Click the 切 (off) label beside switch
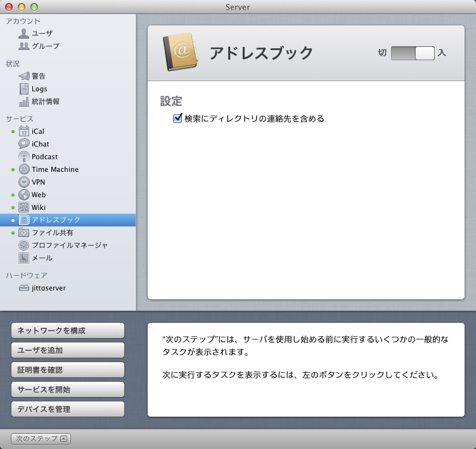This screenshot has width=476, height=449. [382, 53]
